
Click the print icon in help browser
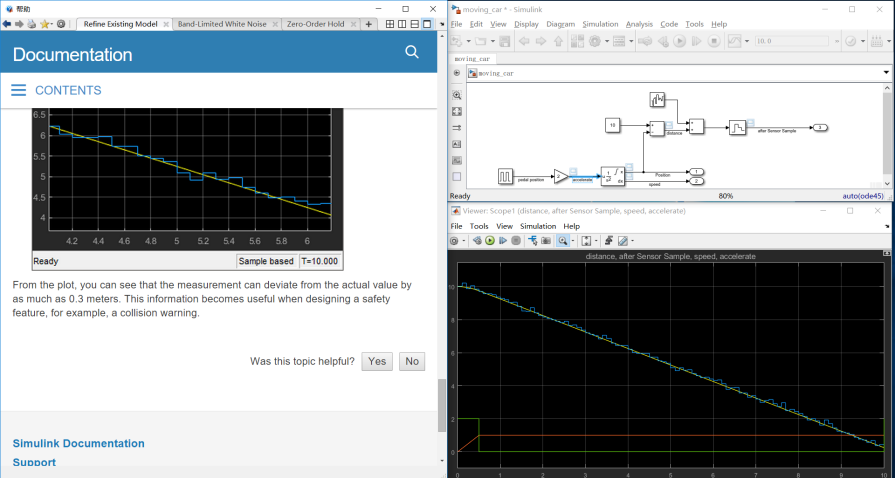coord(32,23)
